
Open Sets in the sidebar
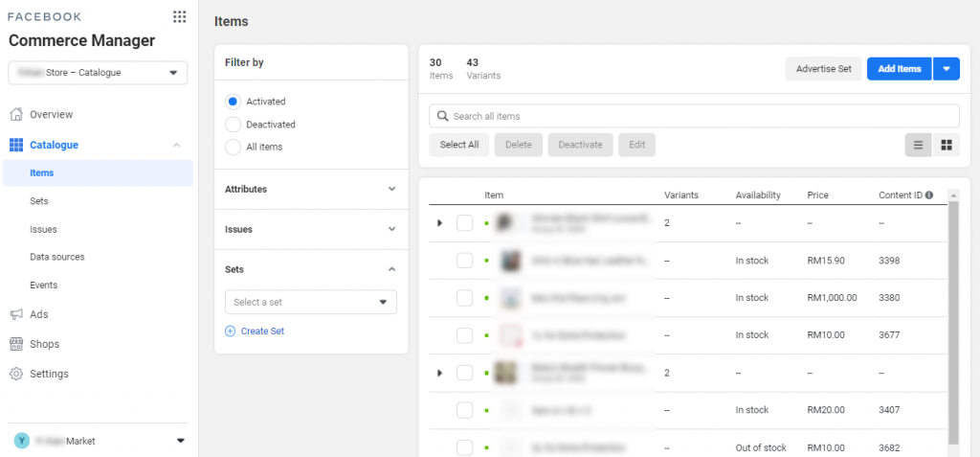[38, 201]
